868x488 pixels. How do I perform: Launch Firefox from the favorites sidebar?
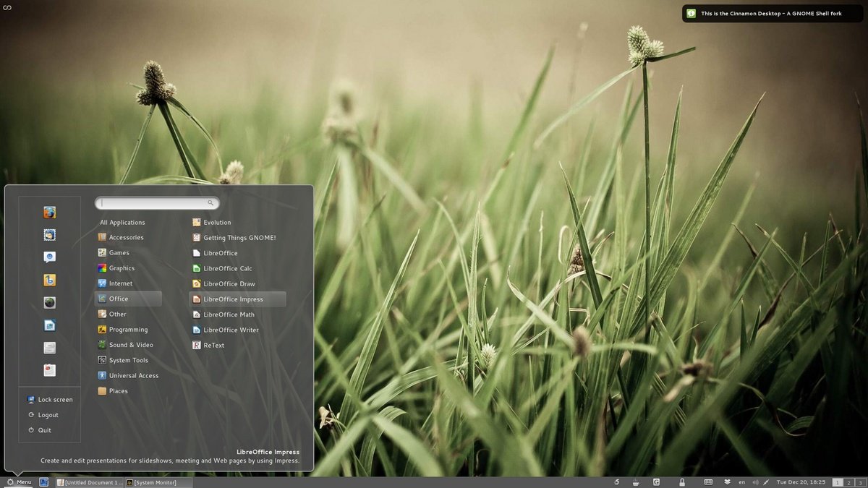49,213
